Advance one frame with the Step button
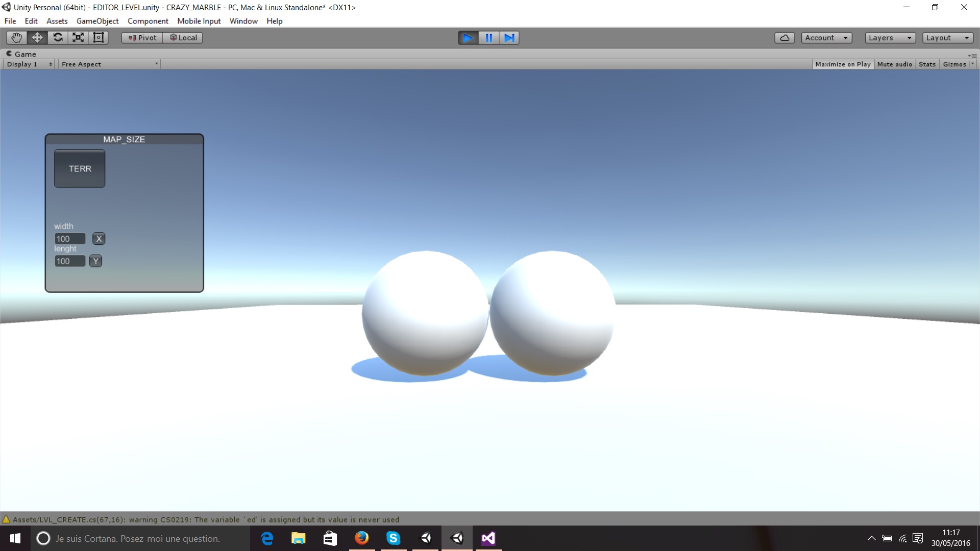Viewport: 980px width, 551px height. click(509, 38)
